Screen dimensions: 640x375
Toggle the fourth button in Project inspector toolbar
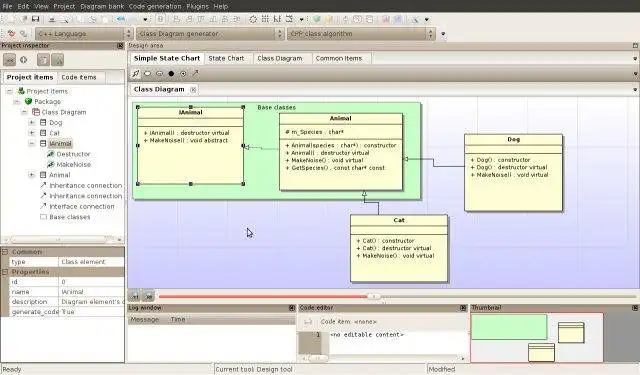point(58,60)
